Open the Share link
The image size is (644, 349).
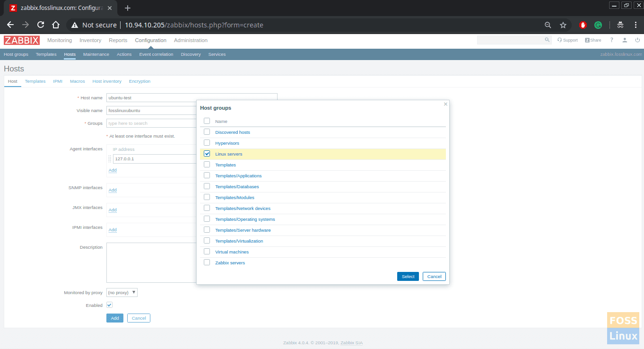click(593, 40)
